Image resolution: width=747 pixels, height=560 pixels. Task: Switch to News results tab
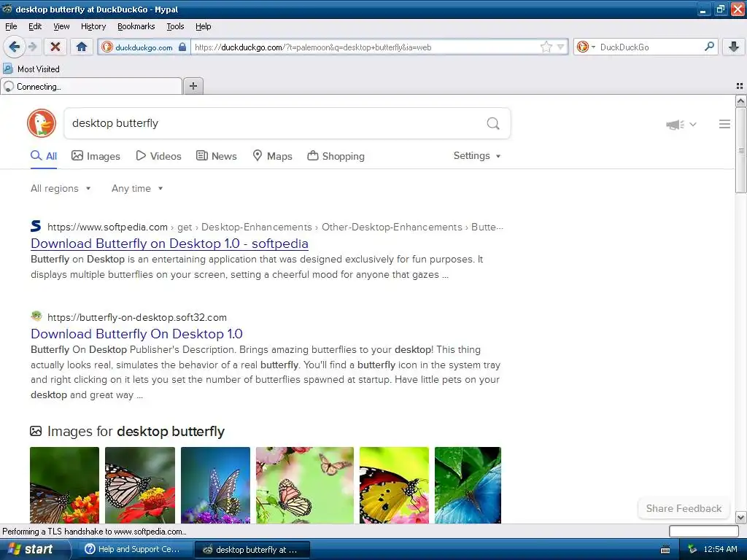(217, 156)
